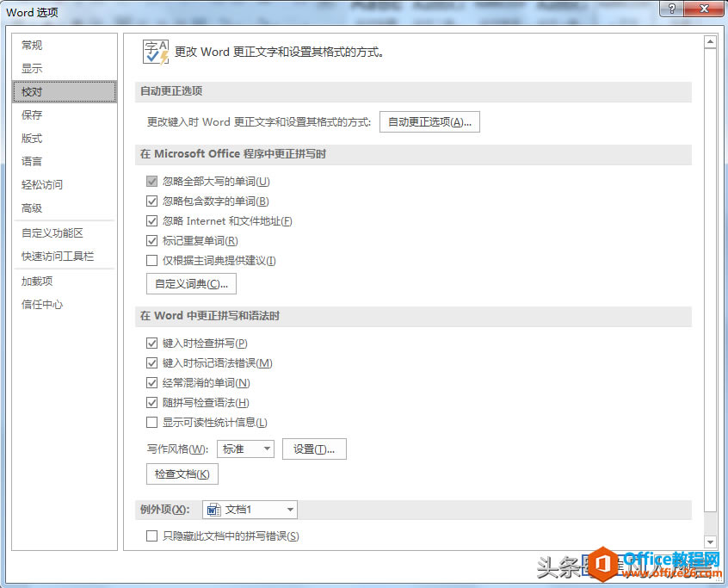Enable 显示可读性统计信息 checkbox

pyautogui.click(x=151, y=422)
